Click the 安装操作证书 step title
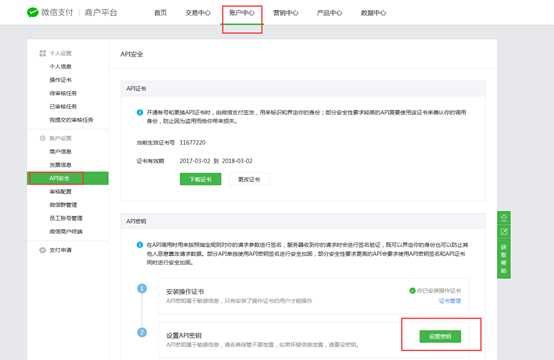The image size is (554, 360). [185, 291]
